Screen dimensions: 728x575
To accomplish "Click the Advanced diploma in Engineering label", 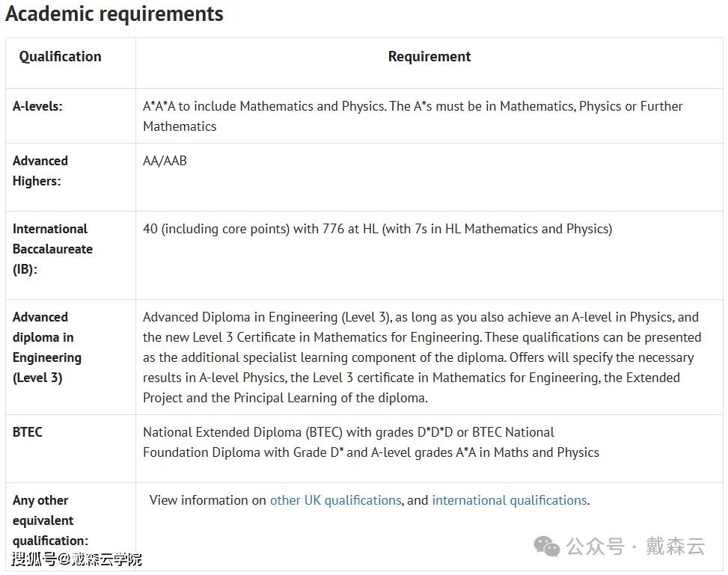I will pos(47,347).
